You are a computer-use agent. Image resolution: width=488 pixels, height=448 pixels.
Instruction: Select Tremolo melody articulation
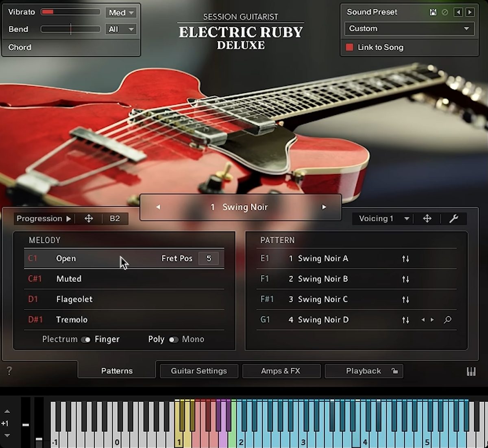(124, 319)
